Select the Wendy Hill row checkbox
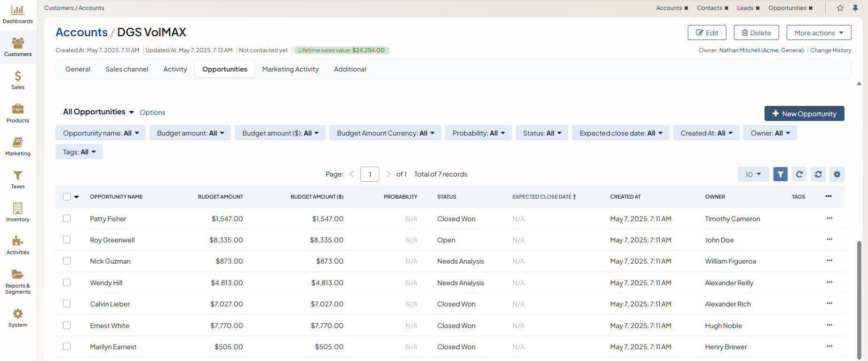868x361 pixels. 67,282
